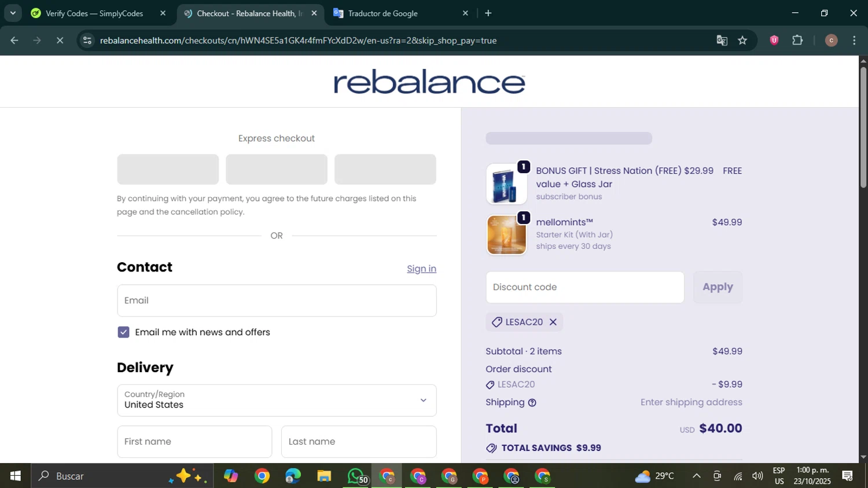Screen dimensions: 868x488
Task: Focus the Last name field
Action: [x=359, y=442]
